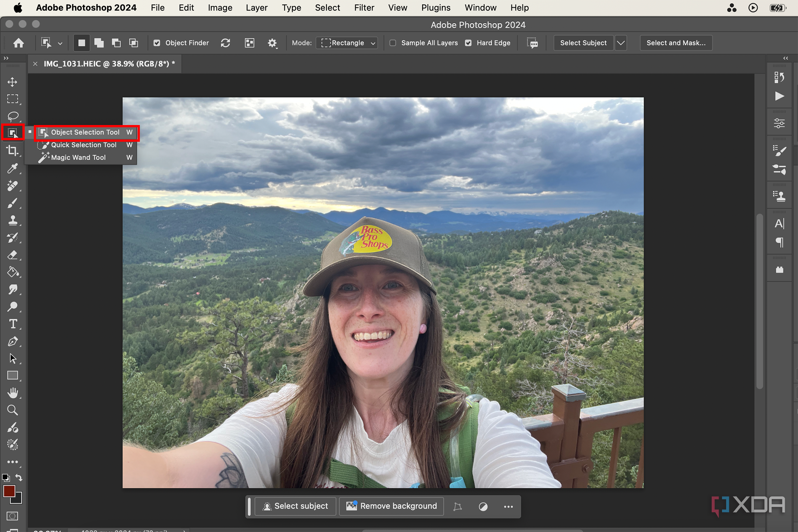Open the Object Finder settings gear
798x532 pixels.
[272, 43]
